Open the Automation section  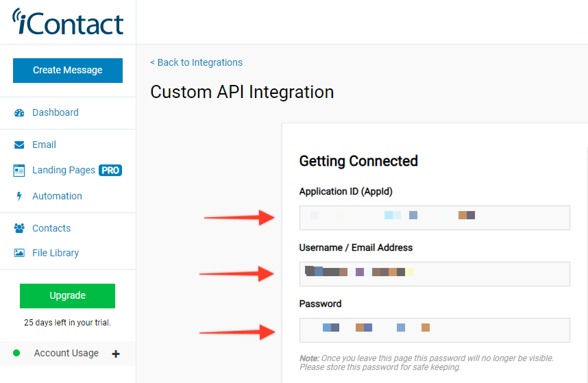[x=57, y=196]
